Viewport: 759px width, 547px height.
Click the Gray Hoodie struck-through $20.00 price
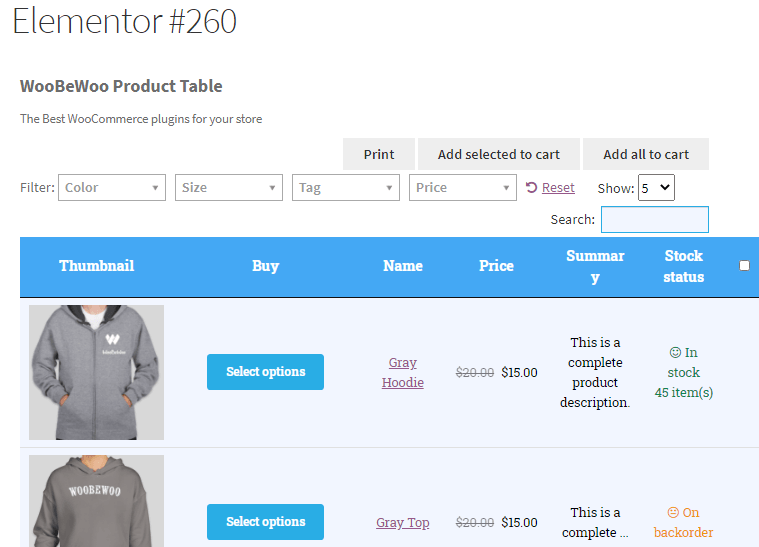click(x=475, y=372)
